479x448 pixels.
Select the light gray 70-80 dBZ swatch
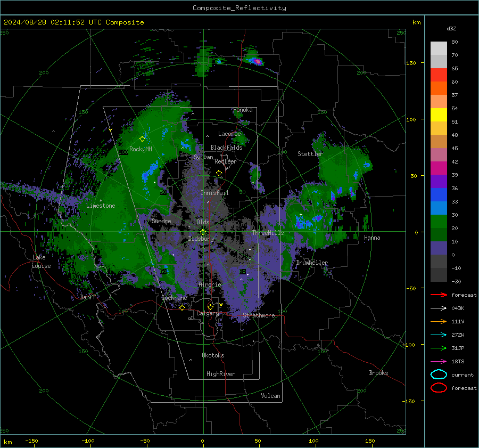439,48
